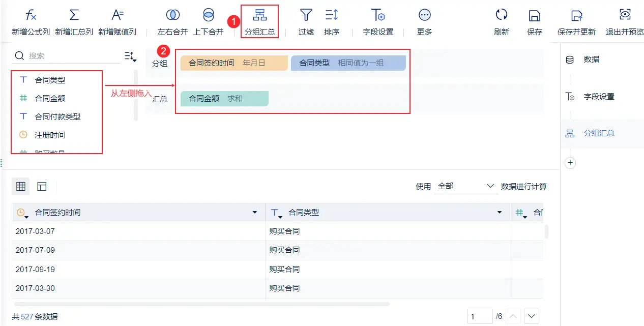Open field list sort options icon

pyautogui.click(x=131, y=56)
